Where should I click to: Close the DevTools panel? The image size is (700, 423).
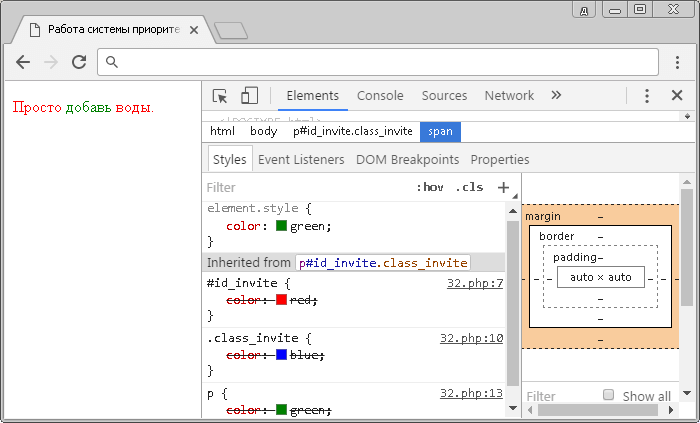[677, 95]
